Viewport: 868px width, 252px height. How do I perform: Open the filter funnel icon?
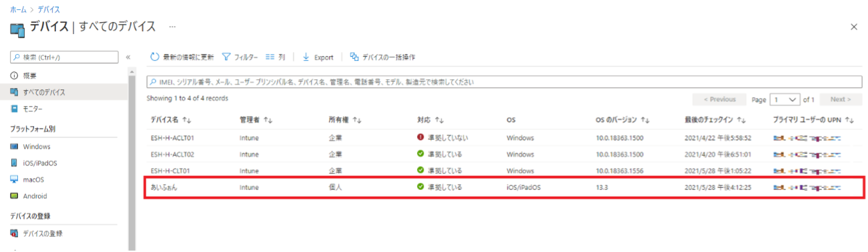226,57
